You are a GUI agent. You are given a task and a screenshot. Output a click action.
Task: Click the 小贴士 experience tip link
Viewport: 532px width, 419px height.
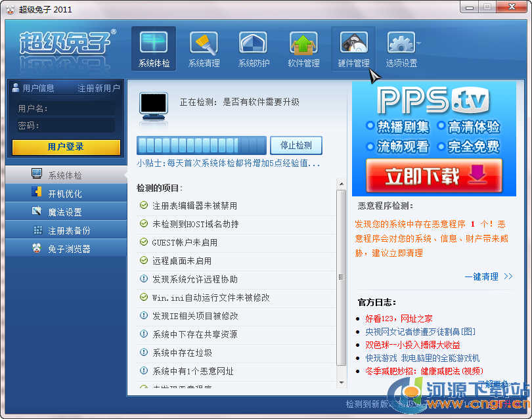(229, 163)
